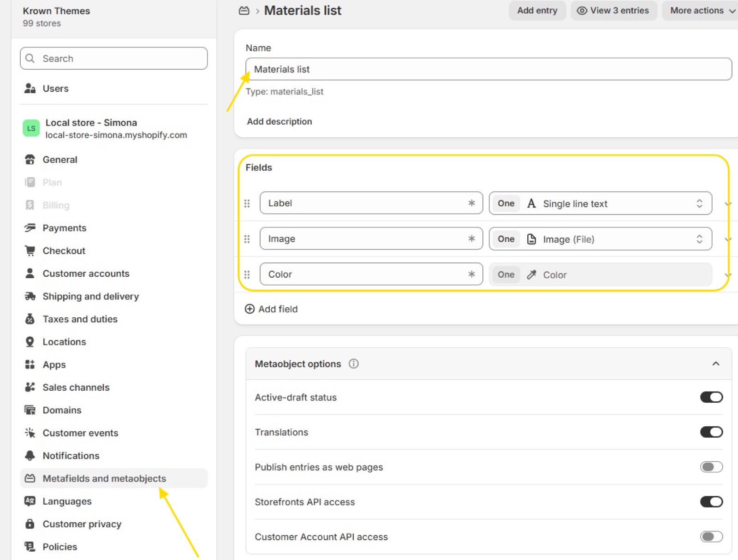Click the drag handle of the Label field
The width and height of the screenshot is (738, 560).
247,203
